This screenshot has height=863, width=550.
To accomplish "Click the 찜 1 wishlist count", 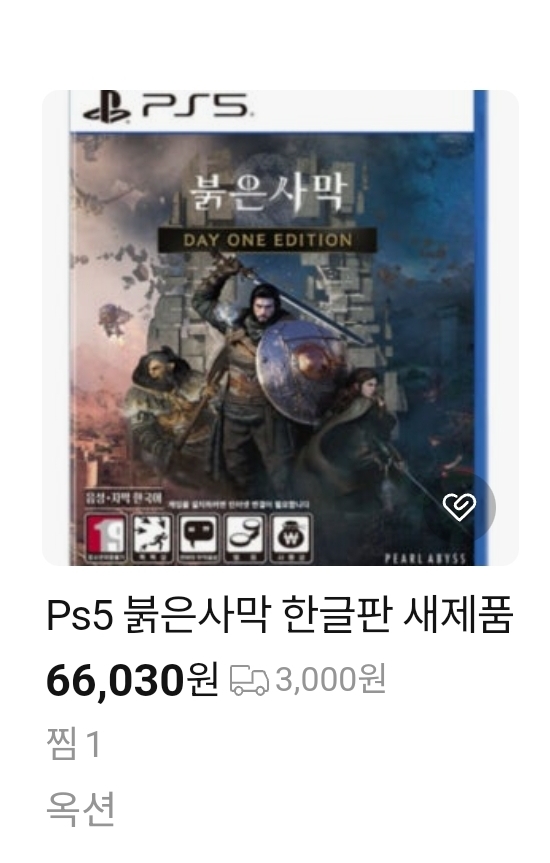I will [x=74, y=744].
